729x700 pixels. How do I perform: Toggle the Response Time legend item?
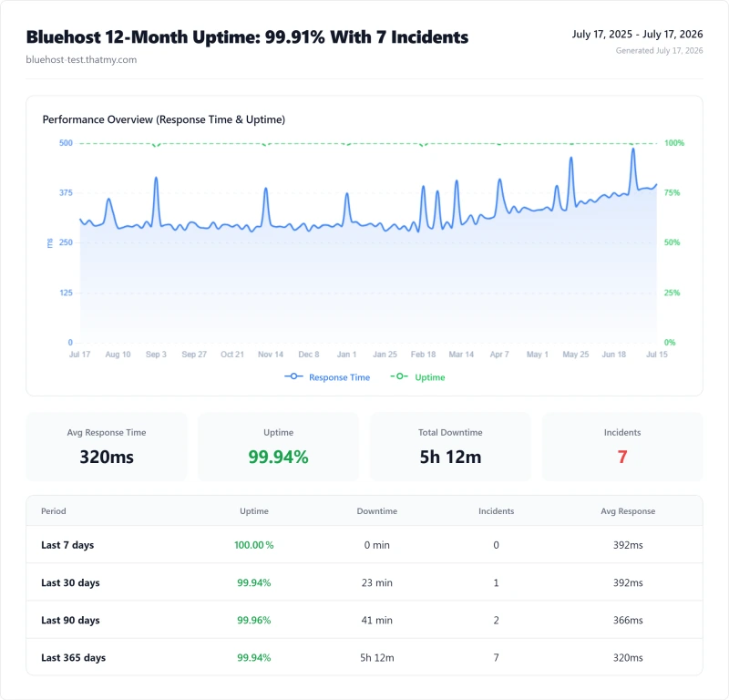point(327,377)
